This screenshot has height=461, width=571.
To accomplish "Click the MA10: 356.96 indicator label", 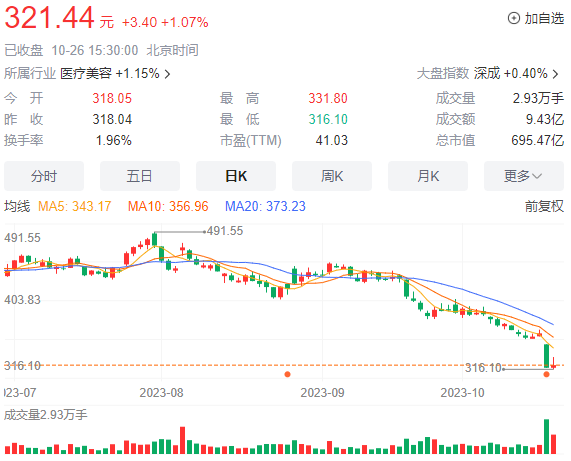I will point(168,206).
